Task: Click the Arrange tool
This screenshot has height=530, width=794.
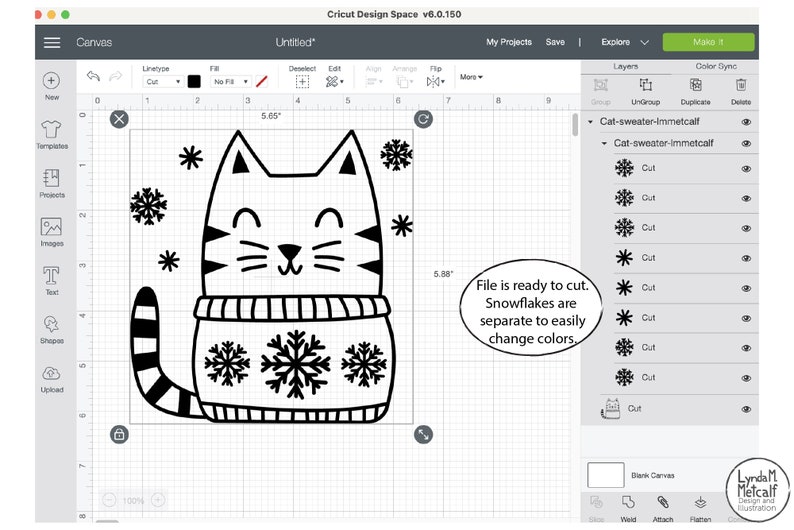Action: [x=405, y=77]
